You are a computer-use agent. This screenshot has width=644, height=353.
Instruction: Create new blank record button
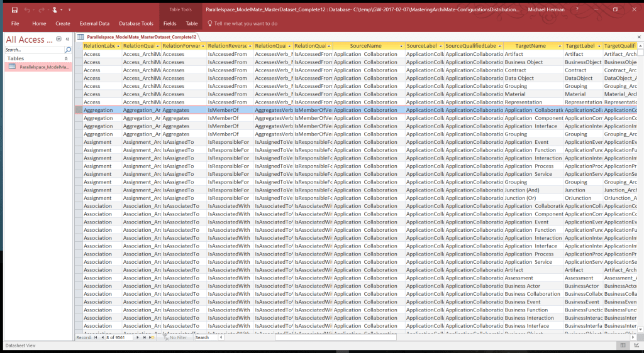pos(152,337)
